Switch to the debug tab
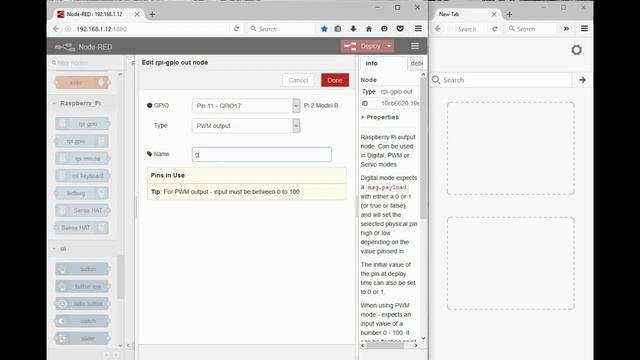 coord(416,64)
